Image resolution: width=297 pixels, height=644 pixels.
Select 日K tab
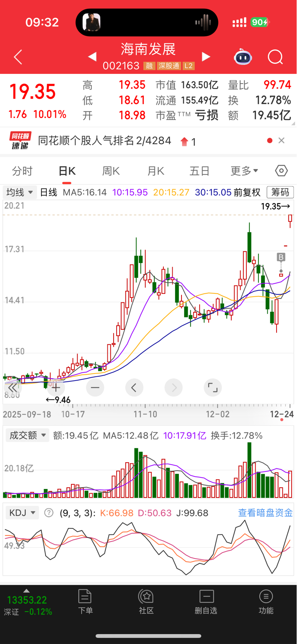point(67,171)
